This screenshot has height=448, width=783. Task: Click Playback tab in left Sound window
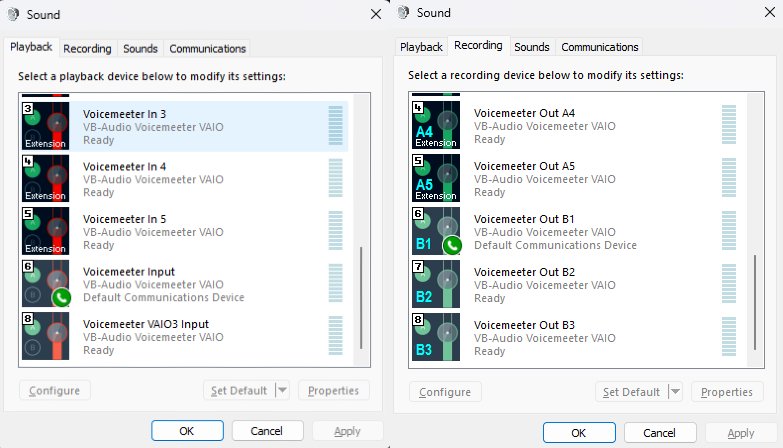[31, 47]
